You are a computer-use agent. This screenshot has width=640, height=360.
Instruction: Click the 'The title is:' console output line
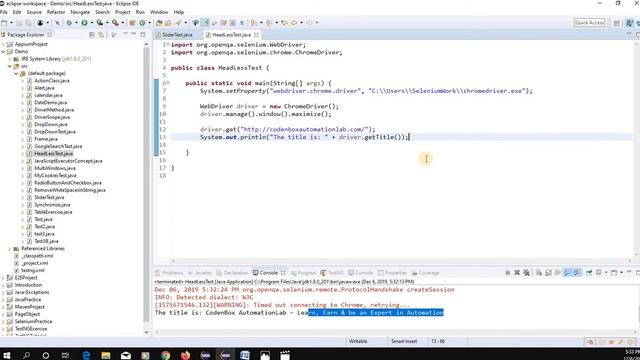(299, 313)
